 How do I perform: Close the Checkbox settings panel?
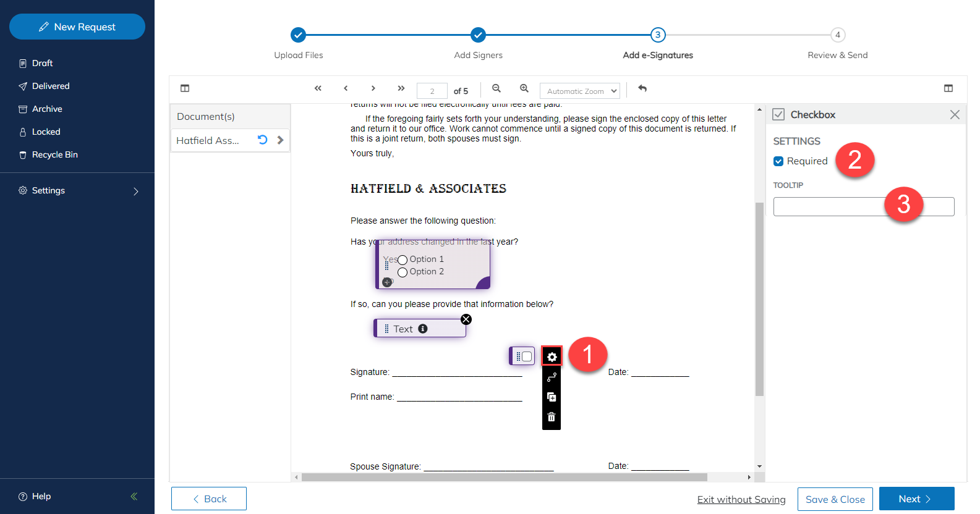955,115
